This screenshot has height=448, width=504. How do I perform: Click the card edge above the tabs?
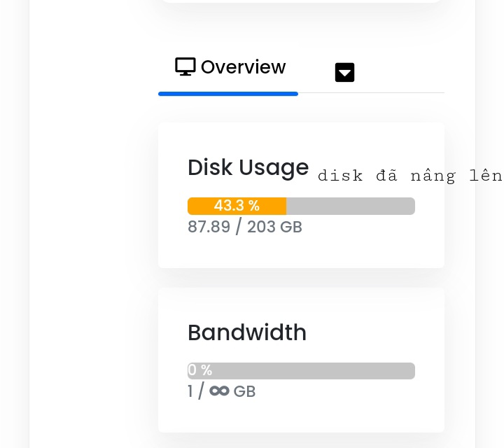coord(301,1)
